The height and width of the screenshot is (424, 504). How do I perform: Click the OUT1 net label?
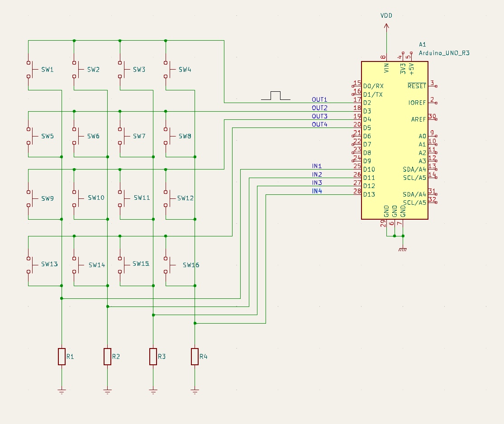(x=319, y=99)
